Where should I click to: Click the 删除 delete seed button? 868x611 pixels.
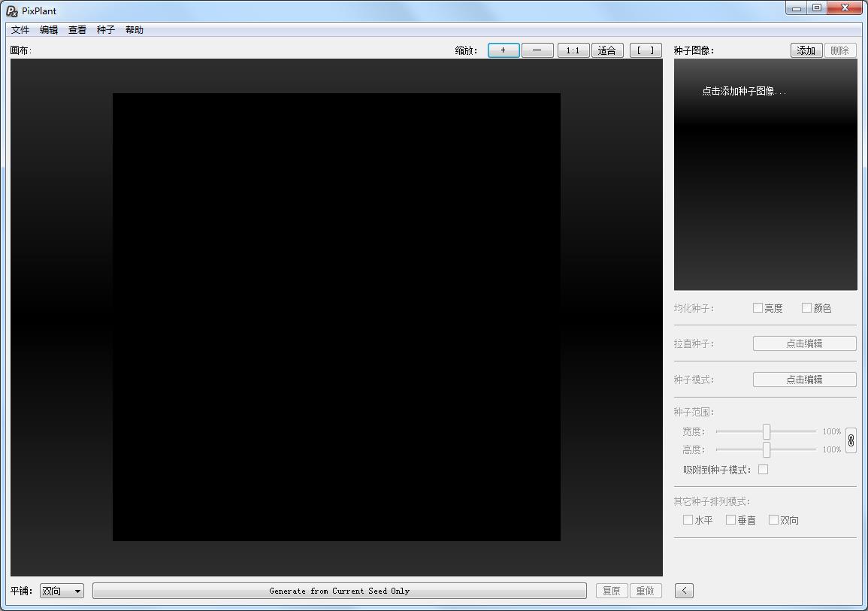(x=839, y=50)
